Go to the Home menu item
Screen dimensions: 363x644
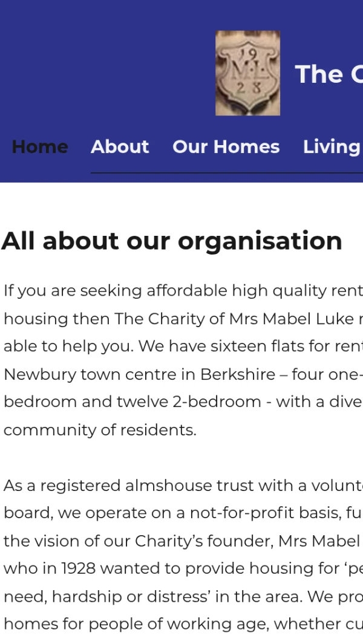tap(40, 146)
